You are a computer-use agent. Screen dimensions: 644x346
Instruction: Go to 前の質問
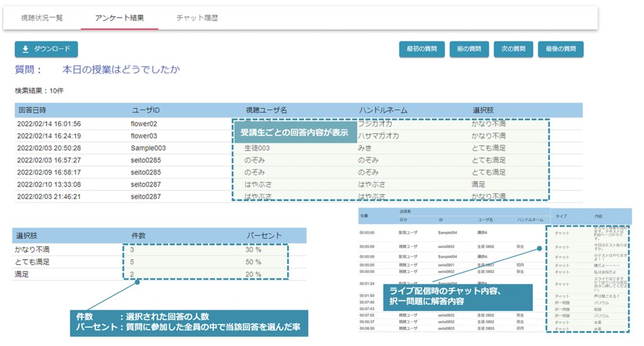point(469,49)
